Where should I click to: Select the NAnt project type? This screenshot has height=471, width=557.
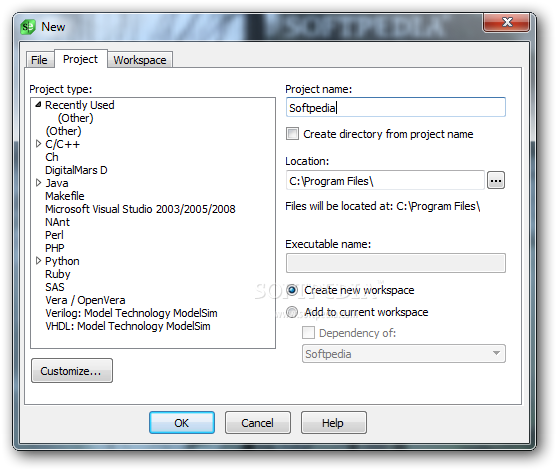58,222
